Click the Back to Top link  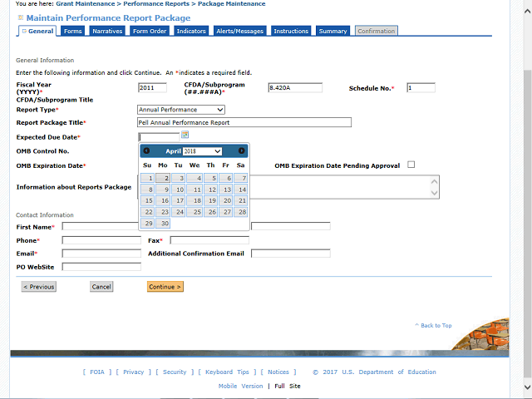click(433, 325)
